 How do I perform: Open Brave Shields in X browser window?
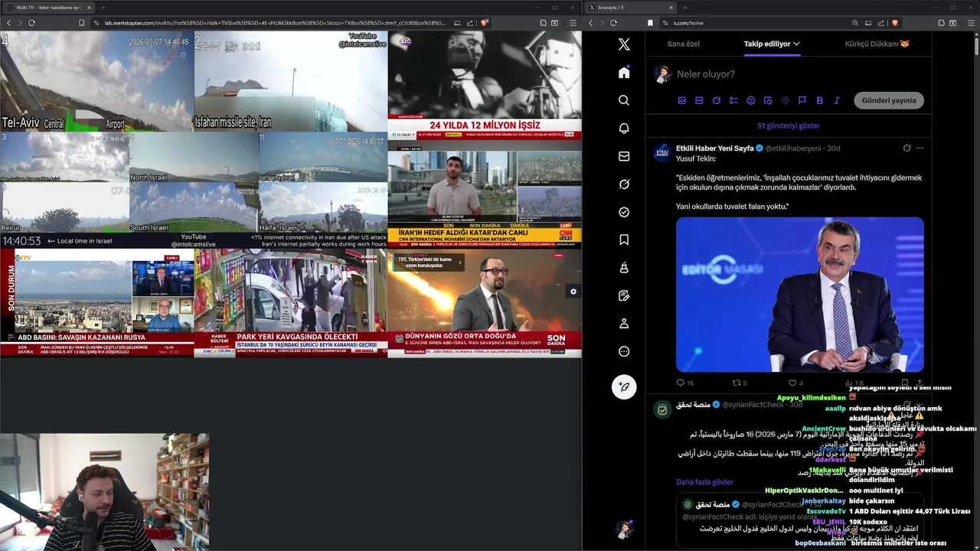(x=893, y=23)
